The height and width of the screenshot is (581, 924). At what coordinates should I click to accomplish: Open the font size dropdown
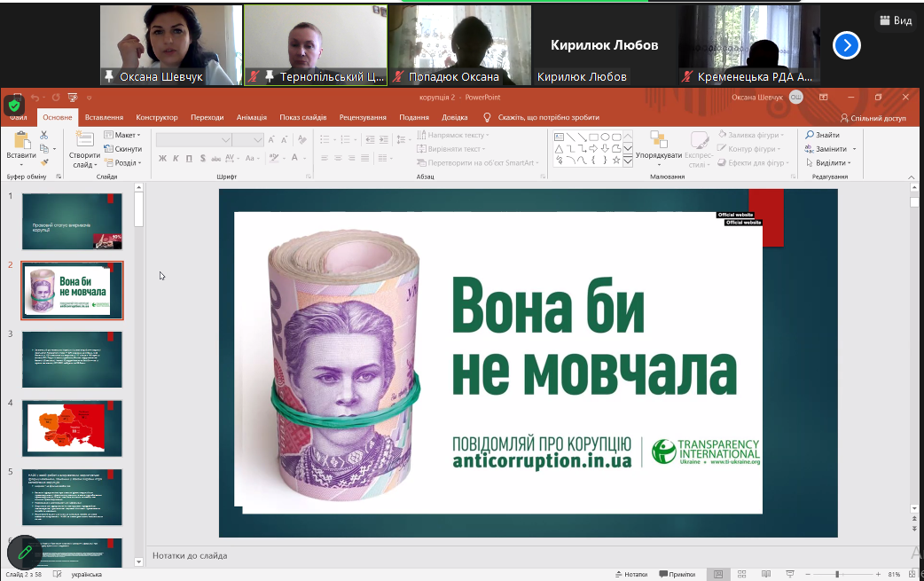[x=257, y=139]
